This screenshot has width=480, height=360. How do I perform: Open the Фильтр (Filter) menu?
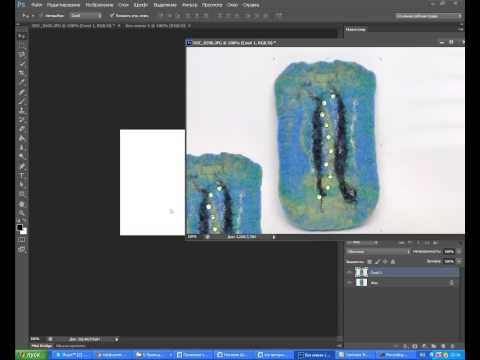[x=189, y=5]
